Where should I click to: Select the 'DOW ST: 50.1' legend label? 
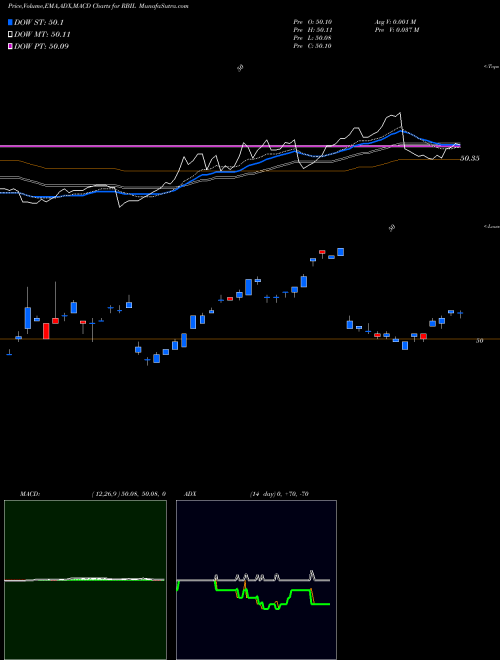point(39,22)
